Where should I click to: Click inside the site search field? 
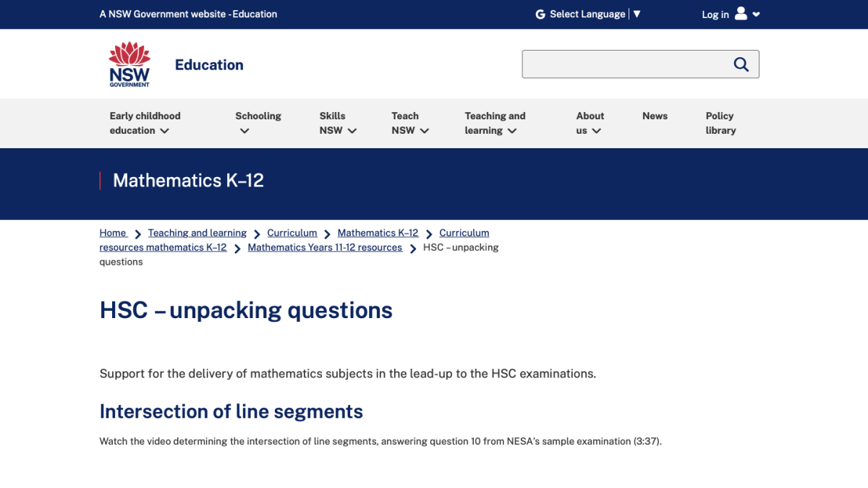pos(626,64)
